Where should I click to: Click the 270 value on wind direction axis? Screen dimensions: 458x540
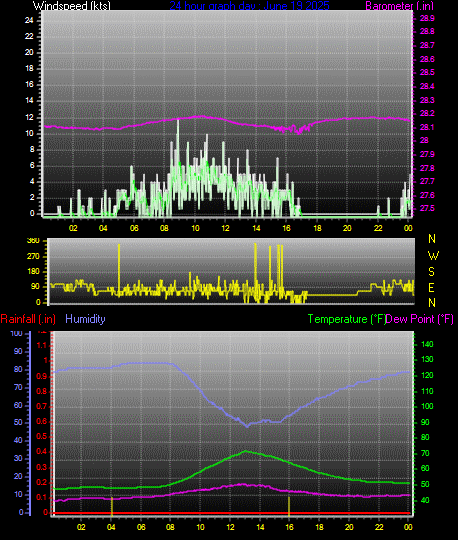point(33,256)
